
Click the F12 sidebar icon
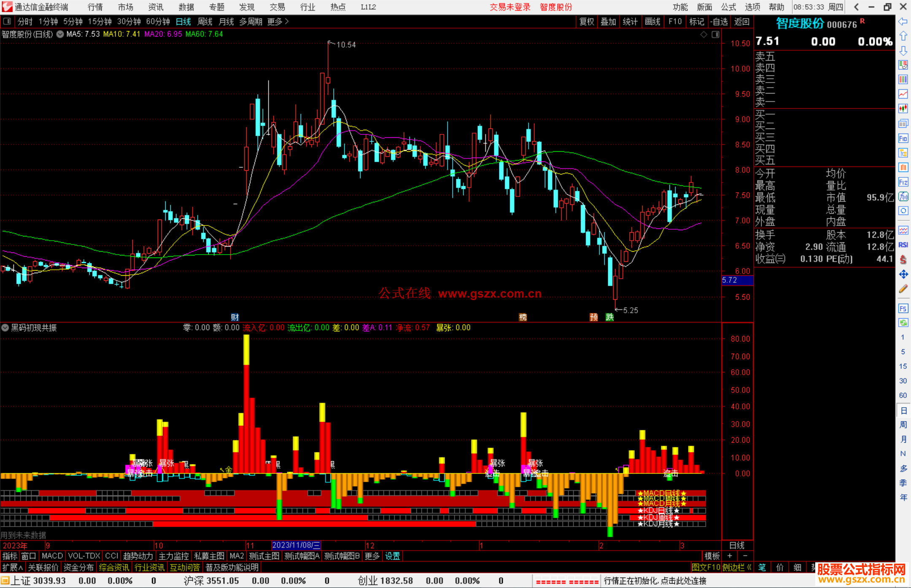pos(903,182)
